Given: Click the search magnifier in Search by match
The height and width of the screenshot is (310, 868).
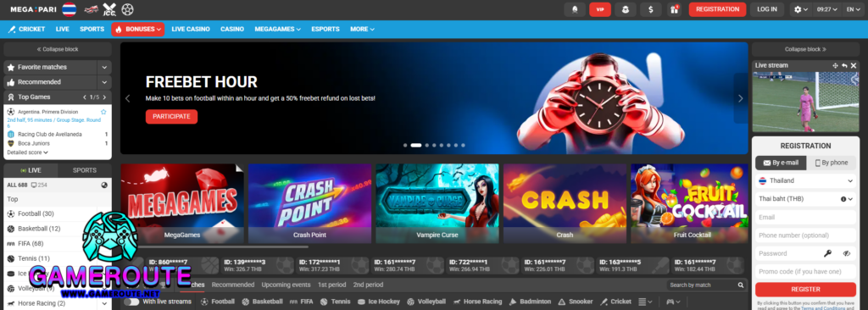Looking at the screenshot, I should 741,285.
